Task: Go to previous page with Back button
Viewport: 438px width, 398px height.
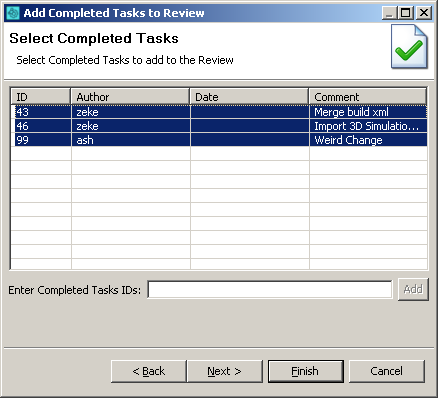Action: tap(149, 371)
